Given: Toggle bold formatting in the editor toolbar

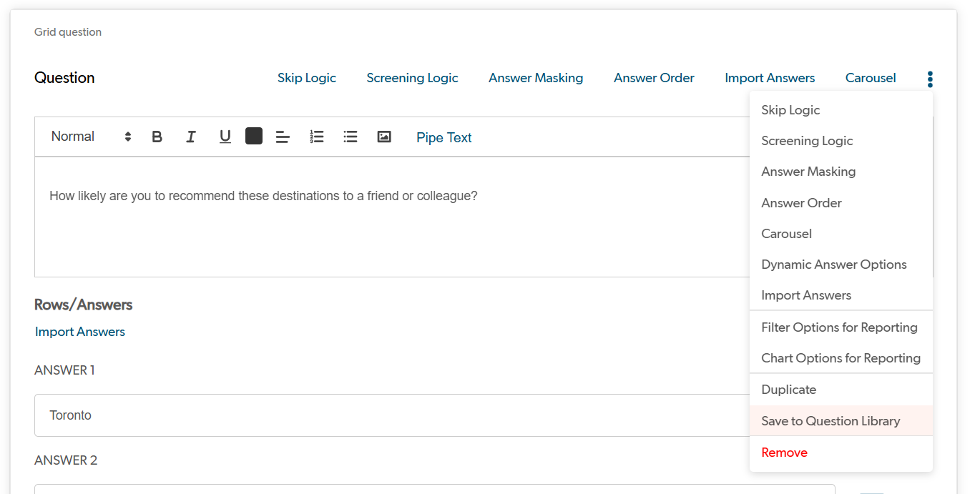Looking at the screenshot, I should (x=157, y=137).
